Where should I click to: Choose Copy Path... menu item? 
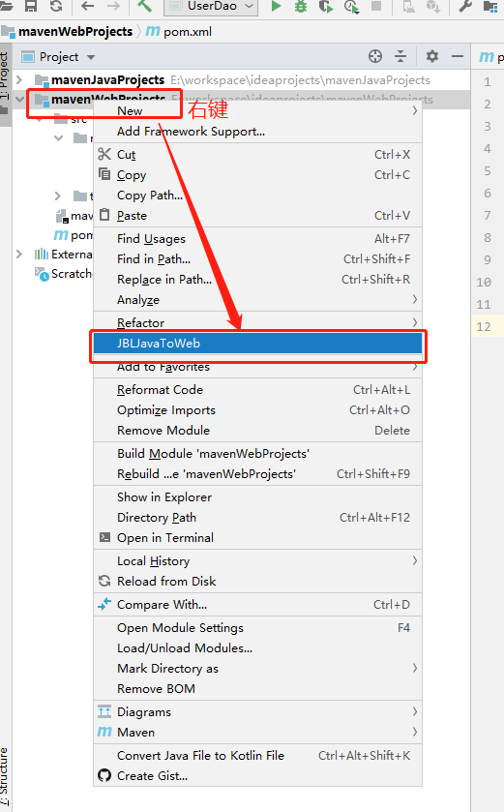coord(257,195)
